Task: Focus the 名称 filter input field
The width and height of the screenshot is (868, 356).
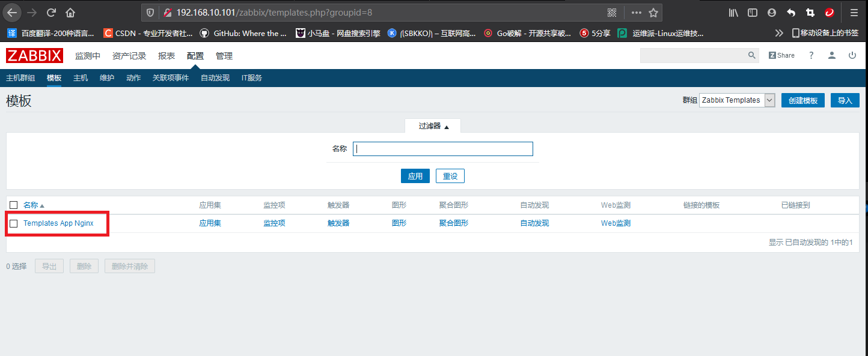Action: (x=443, y=149)
